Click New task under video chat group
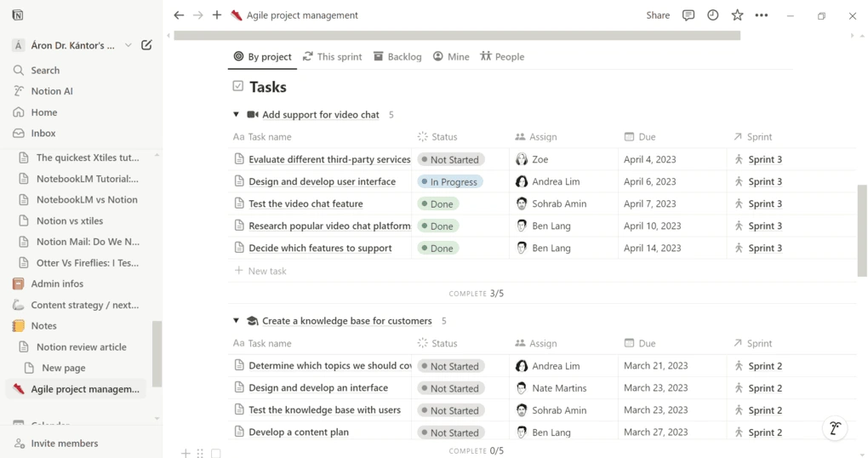Screen dimensions: 868x458 coord(260,271)
